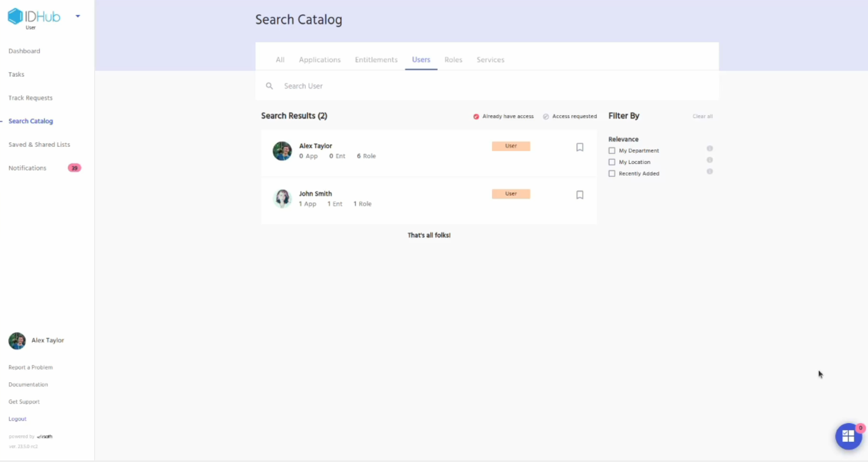Log out using the Logout link
The width and height of the screenshot is (868, 462).
coord(17,419)
